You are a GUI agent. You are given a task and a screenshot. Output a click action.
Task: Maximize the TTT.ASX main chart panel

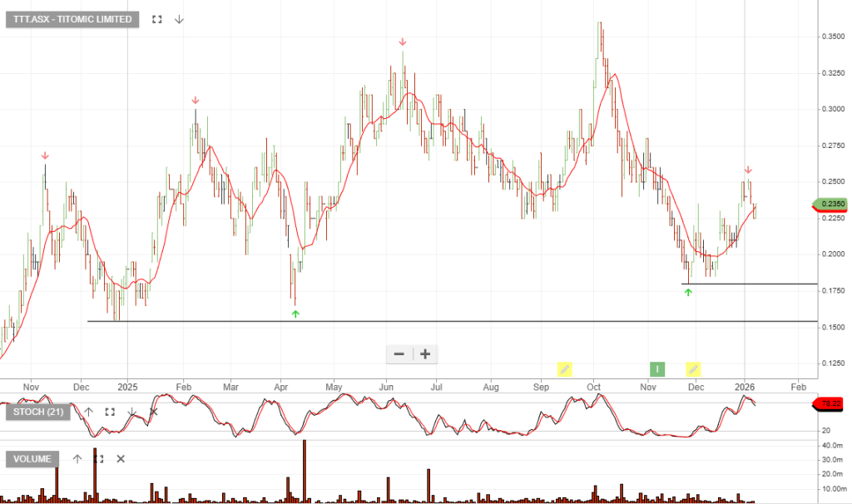156,19
